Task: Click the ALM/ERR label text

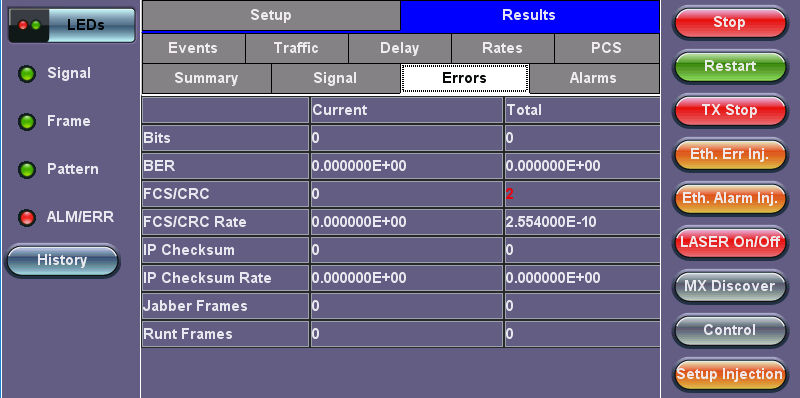Action: [x=80, y=218]
